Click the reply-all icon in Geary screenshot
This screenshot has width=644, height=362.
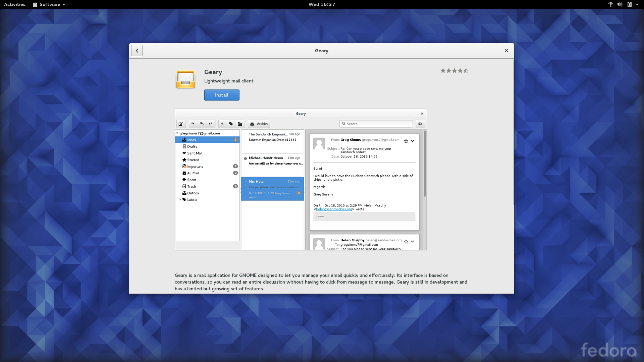[202, 124]
